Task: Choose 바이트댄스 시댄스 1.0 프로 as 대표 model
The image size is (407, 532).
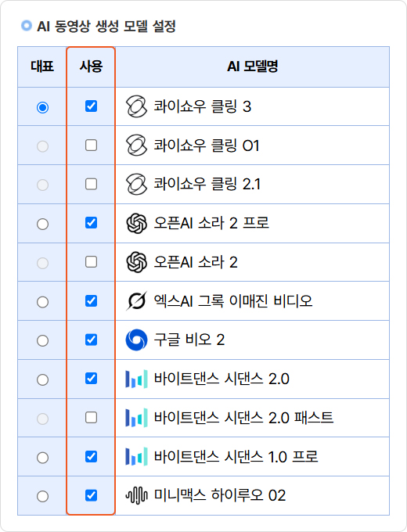Action: (x=42, y=458)
